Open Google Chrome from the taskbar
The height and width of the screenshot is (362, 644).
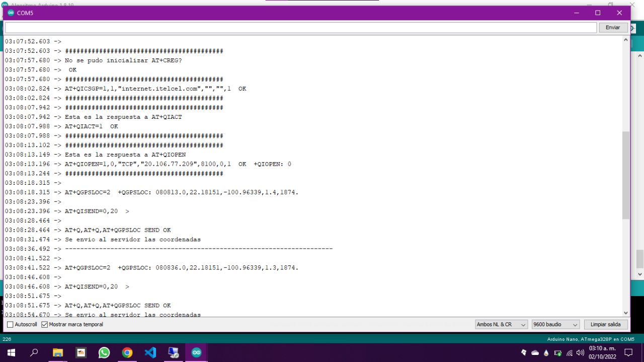[127, 352]
